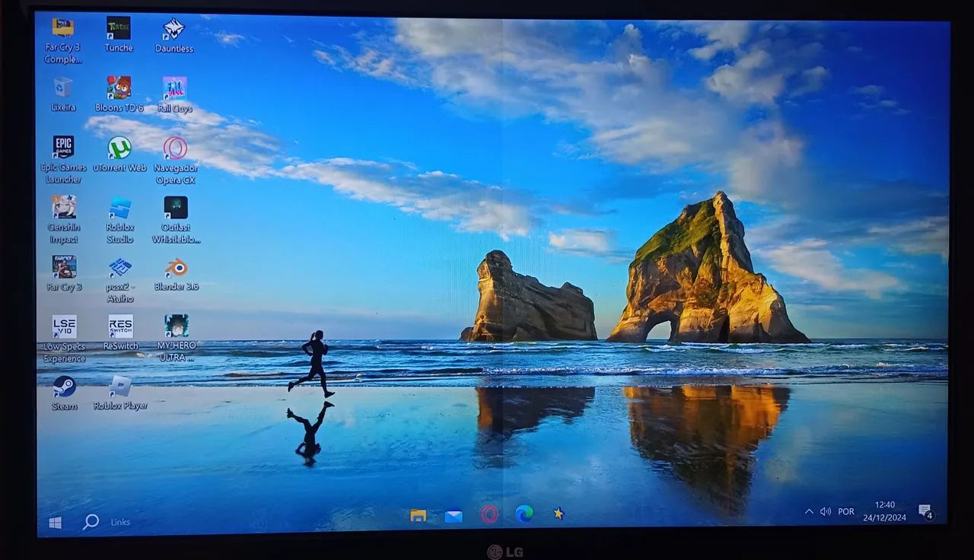The image size is (974, 560).
Task: Switch keyboard language via POR indicator
Action: coord(845,512)
